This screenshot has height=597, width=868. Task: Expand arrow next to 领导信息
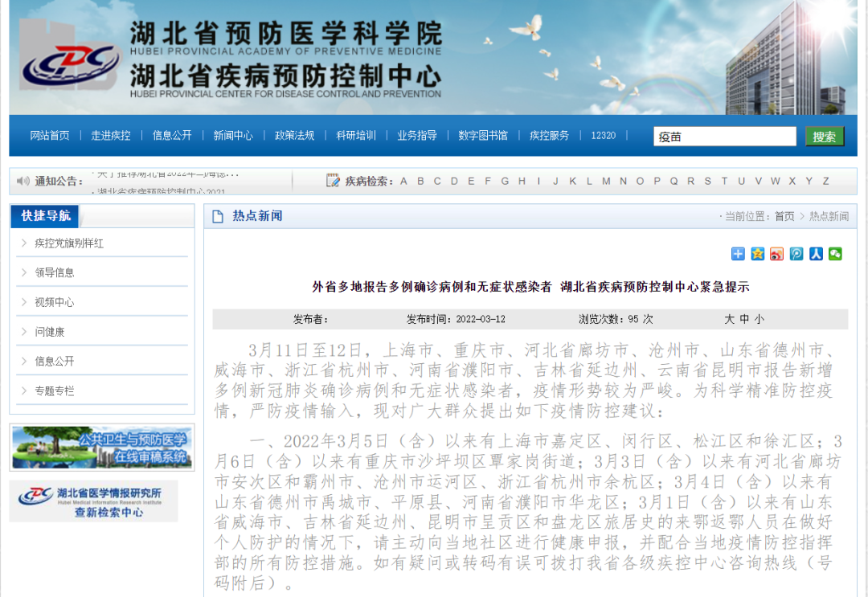point(24,272)
